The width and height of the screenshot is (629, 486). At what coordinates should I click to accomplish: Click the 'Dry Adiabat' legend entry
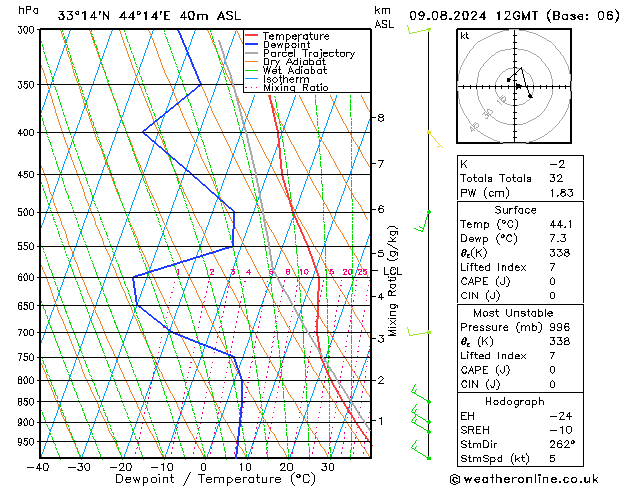coord(294,62)
